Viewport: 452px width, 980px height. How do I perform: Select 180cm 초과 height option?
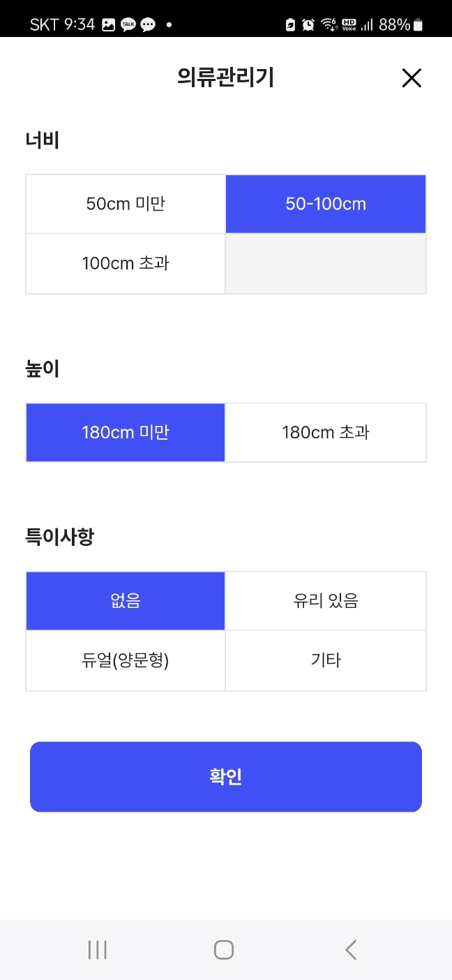point(325,432)
